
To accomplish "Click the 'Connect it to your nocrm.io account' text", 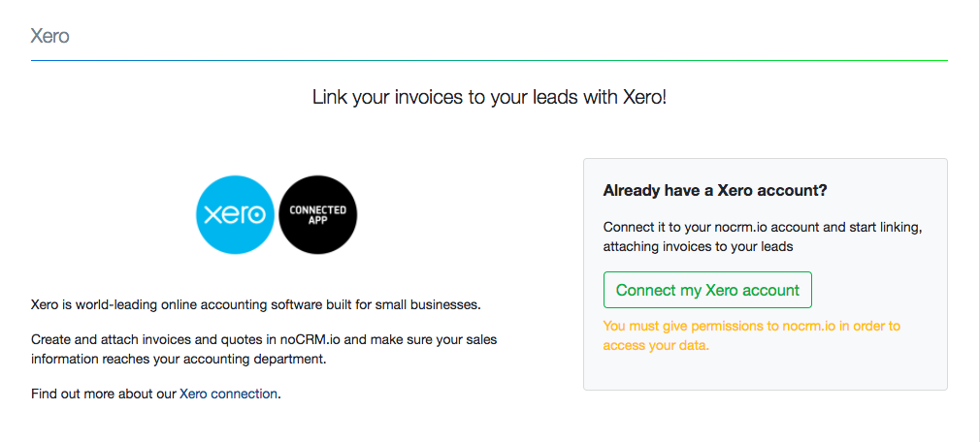I will [762, 227].
